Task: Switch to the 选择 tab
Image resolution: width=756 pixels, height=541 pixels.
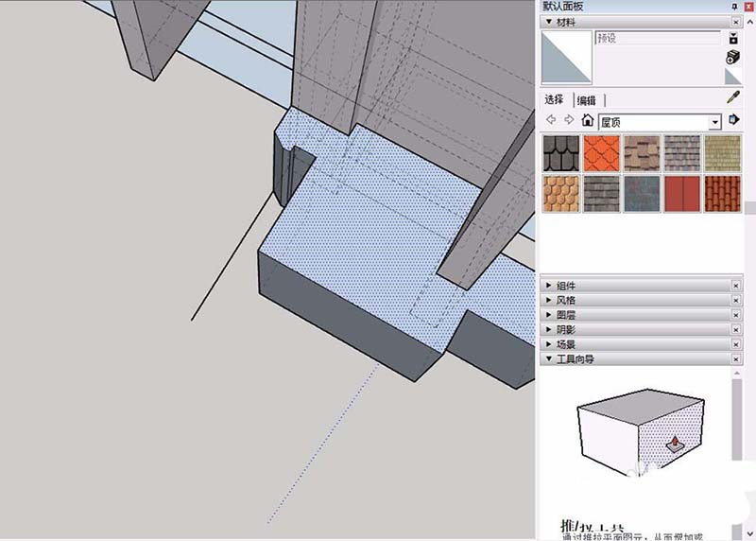Action: click(554, 99)
